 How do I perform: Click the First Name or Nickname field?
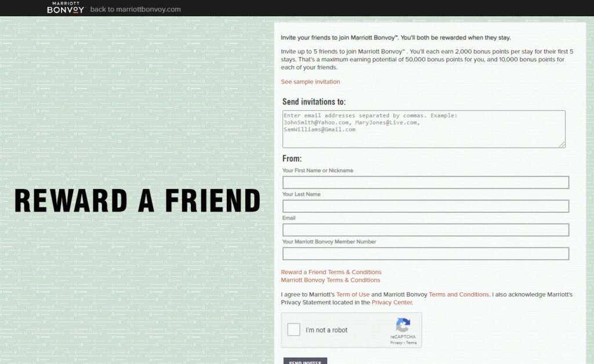(425, 183)
